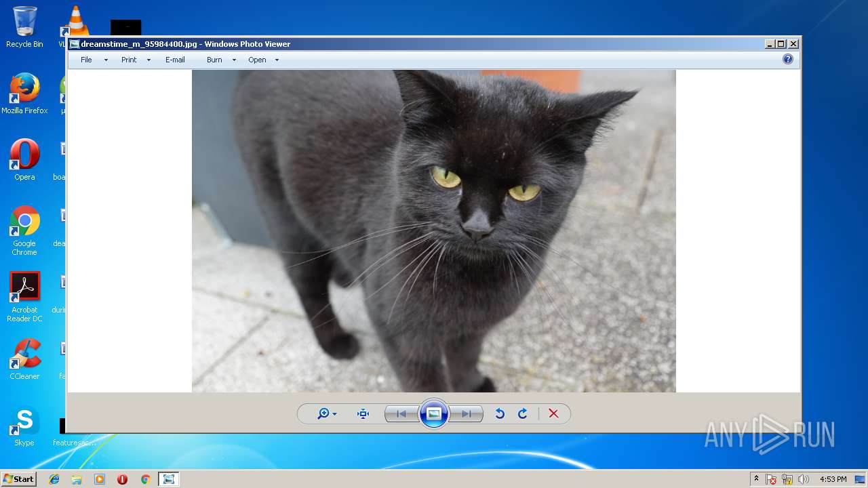Image resolution: width=868 pixels, height=488 pixels.
Task: Open the Mozilla Firefox desktop shortcut
Action: click(x=24, y=94)
